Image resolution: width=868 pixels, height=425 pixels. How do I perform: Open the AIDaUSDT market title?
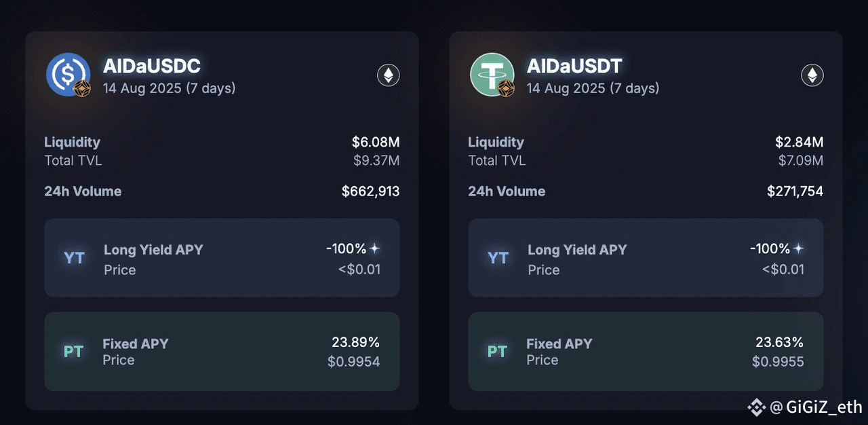[574, 66]
